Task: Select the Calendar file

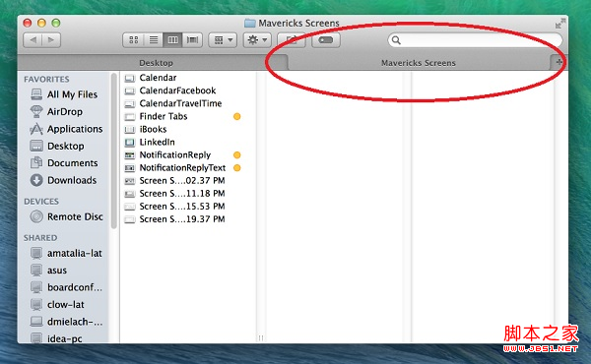Action: (158, 78)
